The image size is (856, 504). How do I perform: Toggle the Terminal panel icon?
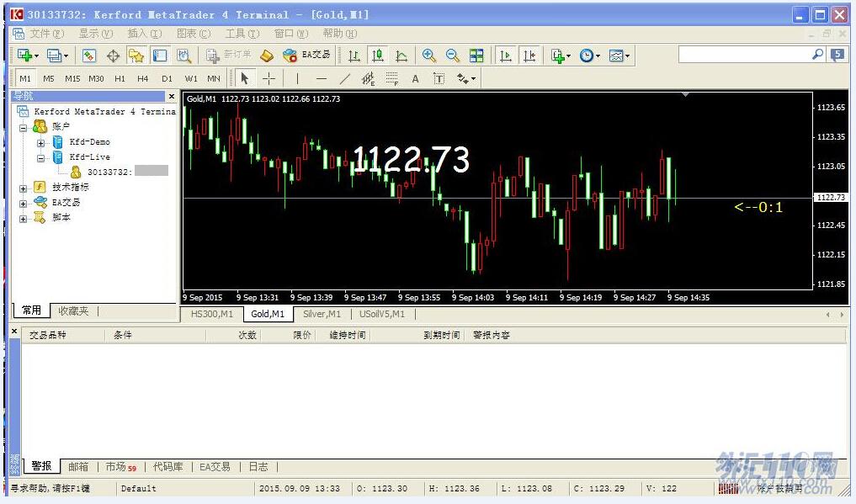[160, 55]
